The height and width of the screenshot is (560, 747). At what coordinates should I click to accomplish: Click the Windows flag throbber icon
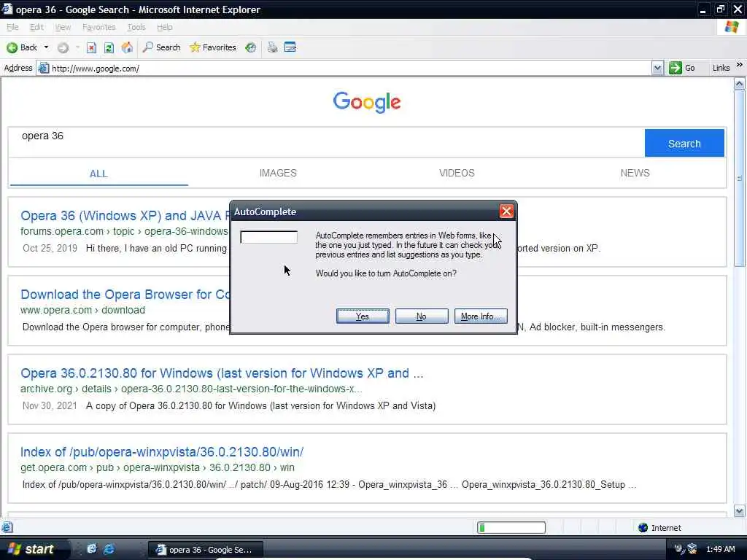(732, 27)
